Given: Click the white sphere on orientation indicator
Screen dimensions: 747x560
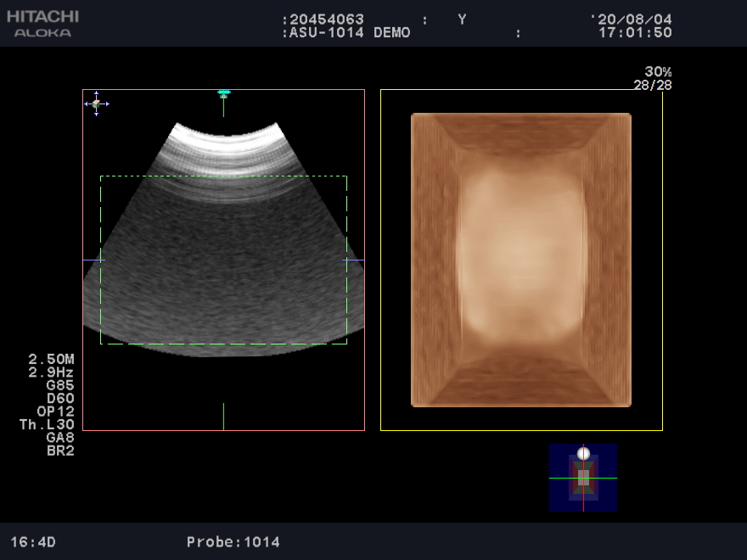Looking at the screenshot, I should click(x=583, y=453).
